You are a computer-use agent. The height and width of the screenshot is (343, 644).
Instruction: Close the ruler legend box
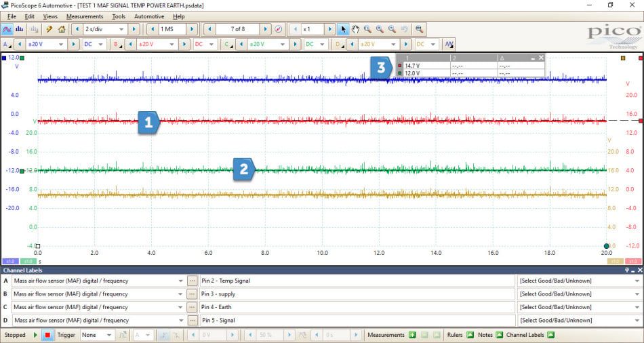pos(542,58)
